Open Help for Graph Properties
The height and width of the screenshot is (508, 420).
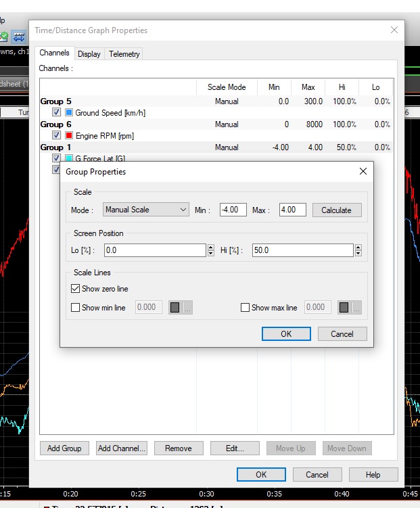point(373,475)
